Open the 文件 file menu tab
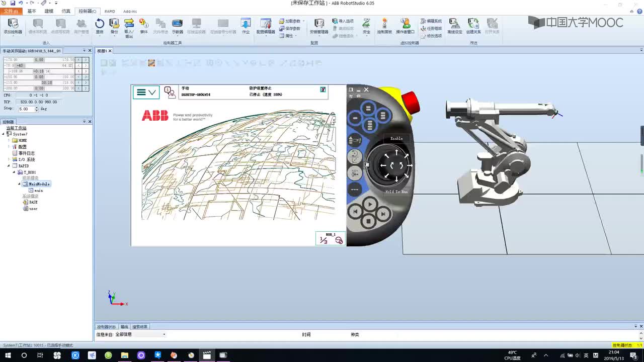 pyautogui.click(x=11, y=11)
